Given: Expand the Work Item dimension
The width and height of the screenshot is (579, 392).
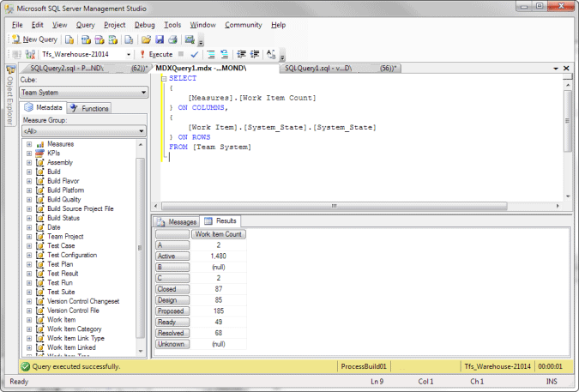Looking at the screenshot, I should tap(29, 320).
